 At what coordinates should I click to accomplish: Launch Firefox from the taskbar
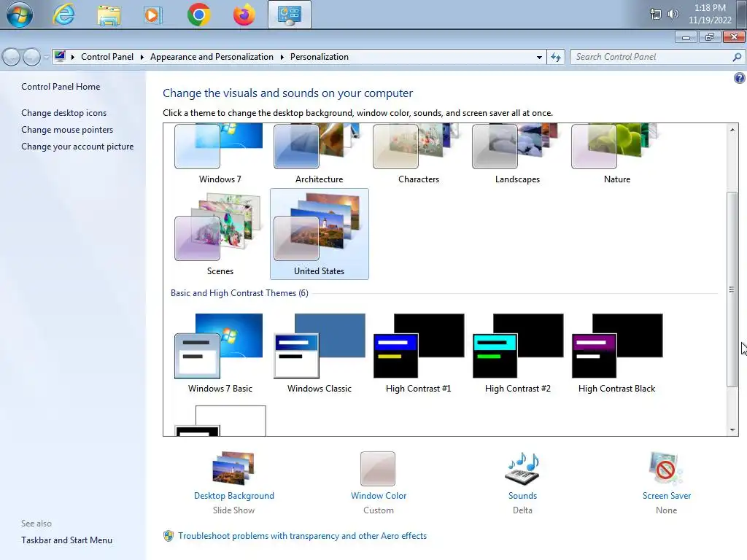tap(244, 15)
